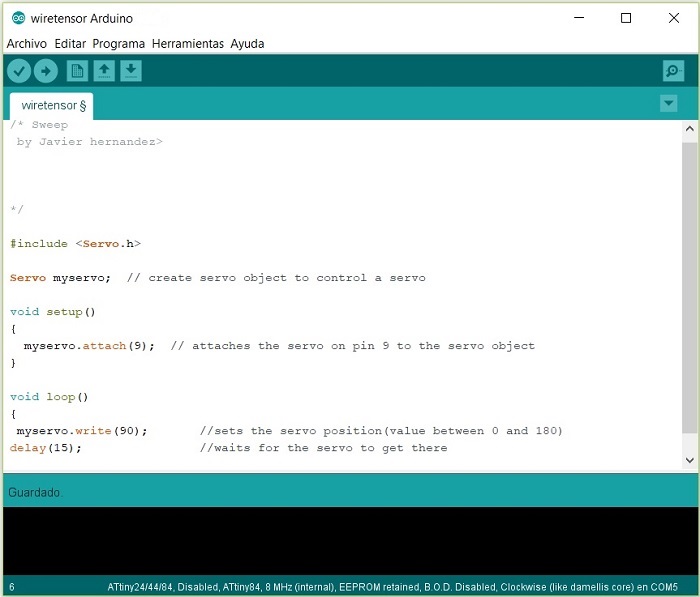Open the Editar menu
The image size is (700, 597).
point(70,44)
